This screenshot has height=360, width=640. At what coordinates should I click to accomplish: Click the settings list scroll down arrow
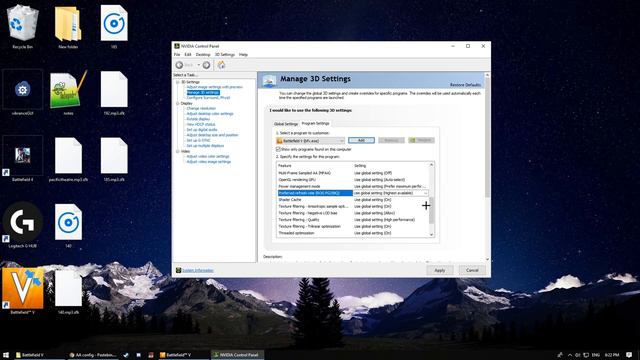(x=431, y=235)
